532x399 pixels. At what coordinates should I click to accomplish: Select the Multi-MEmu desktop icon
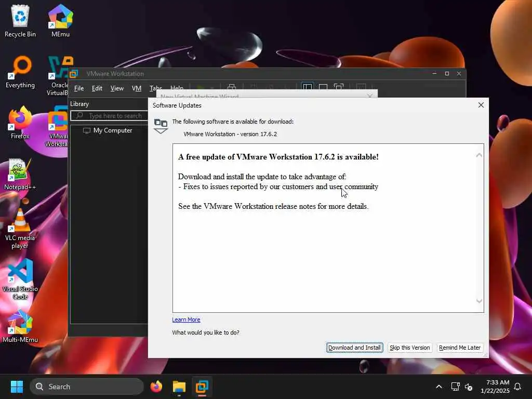click(20, 326)
